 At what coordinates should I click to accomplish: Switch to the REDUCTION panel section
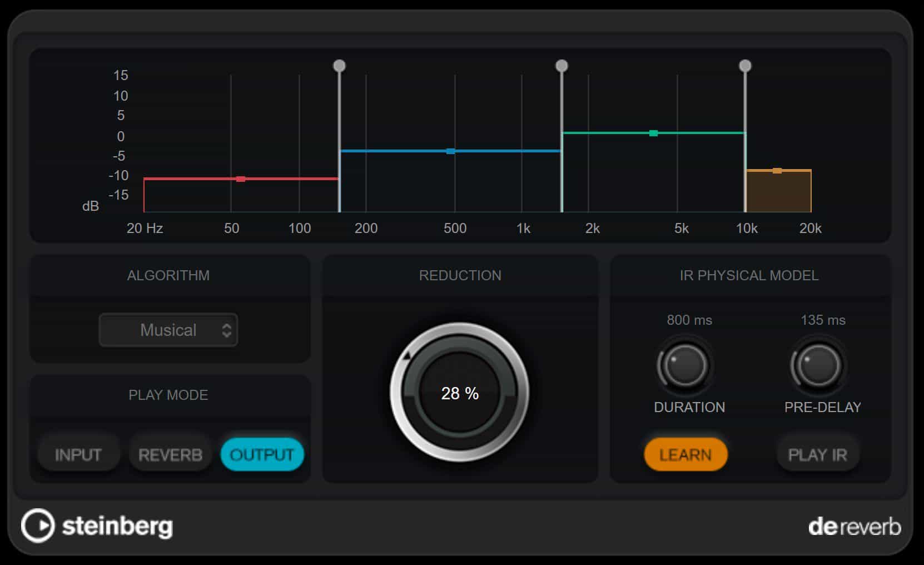[460, 275]
